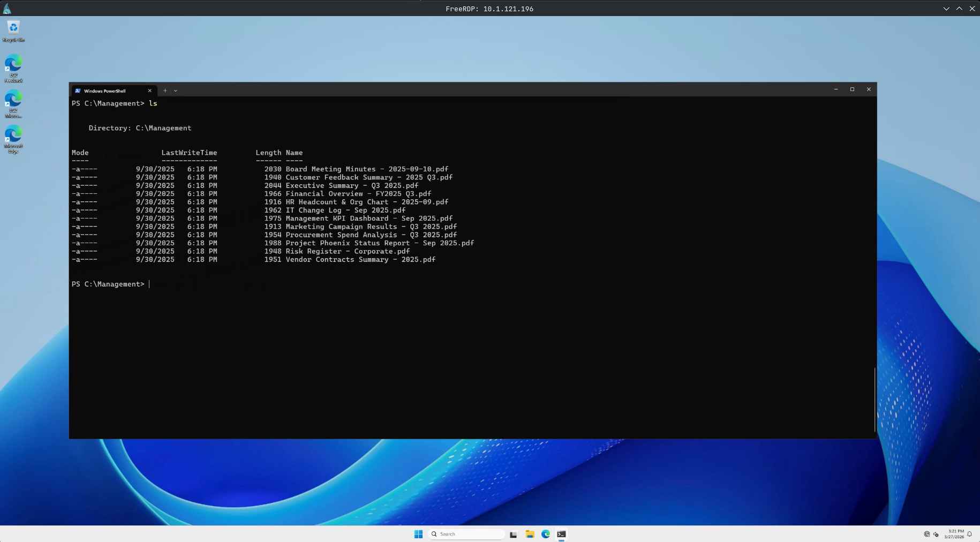The width and height of the screenshot is (980, 542).
Task: Open the Recycle Bin desktop icon
Action: tap(13, 31)
